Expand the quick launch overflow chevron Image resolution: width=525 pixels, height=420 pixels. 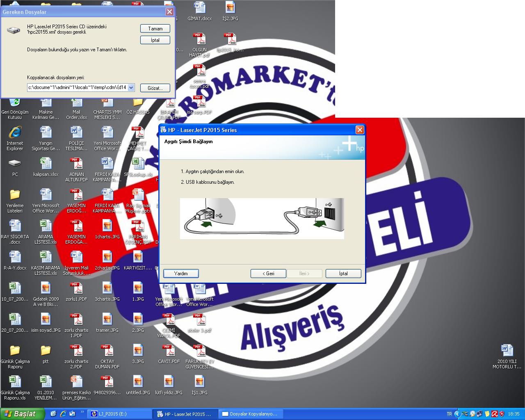[x=82, y=412]
